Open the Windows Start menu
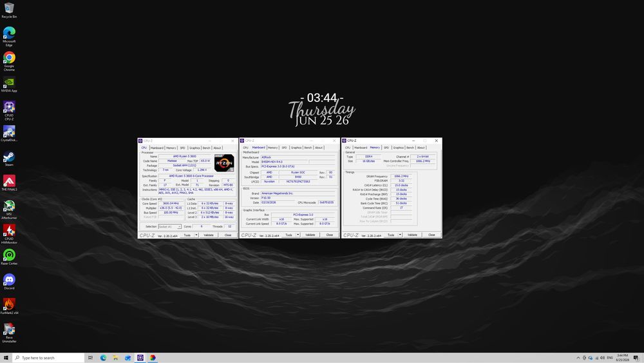Image resolution: width=644 pixels, height=363 pixels. (6, 358)
